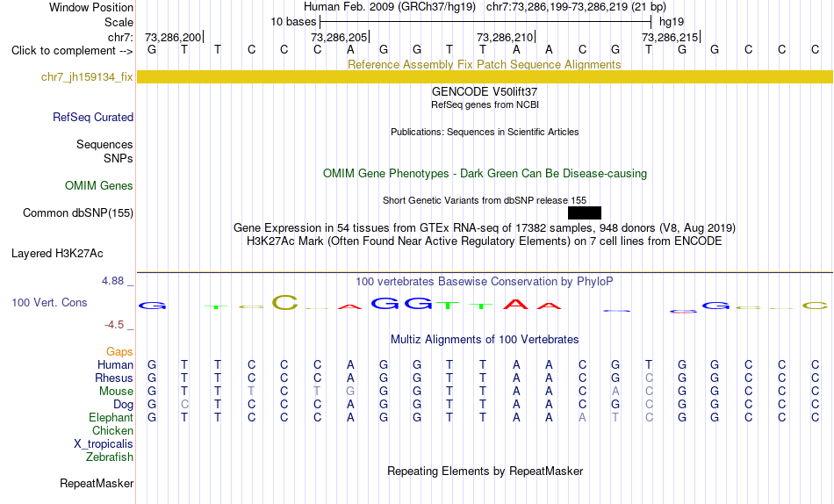Click the Chicken species row label

coord(112,430)
